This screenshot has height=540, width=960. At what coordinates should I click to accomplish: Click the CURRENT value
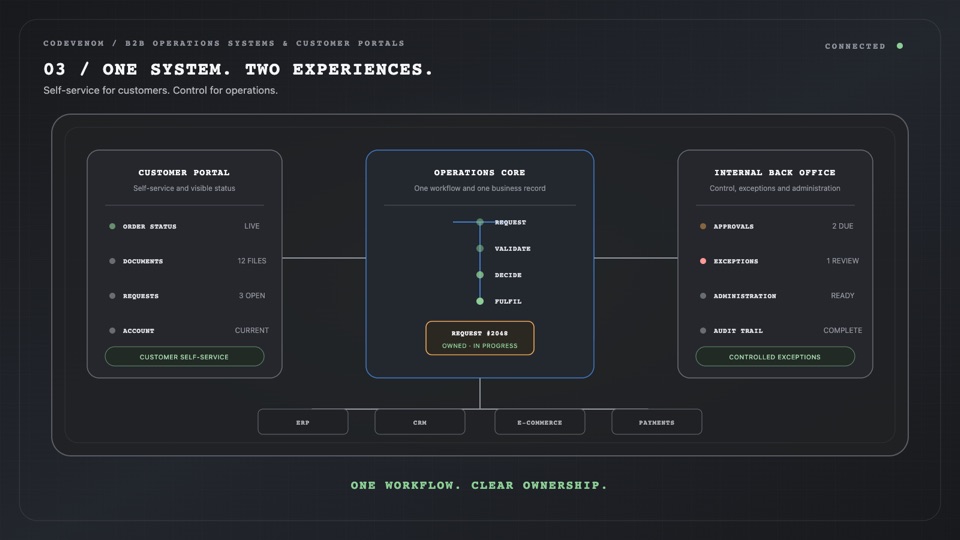pos(252,331)
